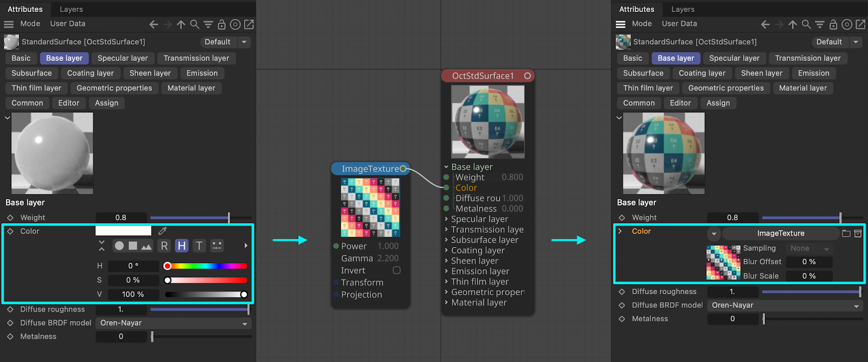The height and width of the screenshot is (362, 868).
Task: Expand Specular layer in OctStdSurface1 node
Action: click(x=480, y=219)
